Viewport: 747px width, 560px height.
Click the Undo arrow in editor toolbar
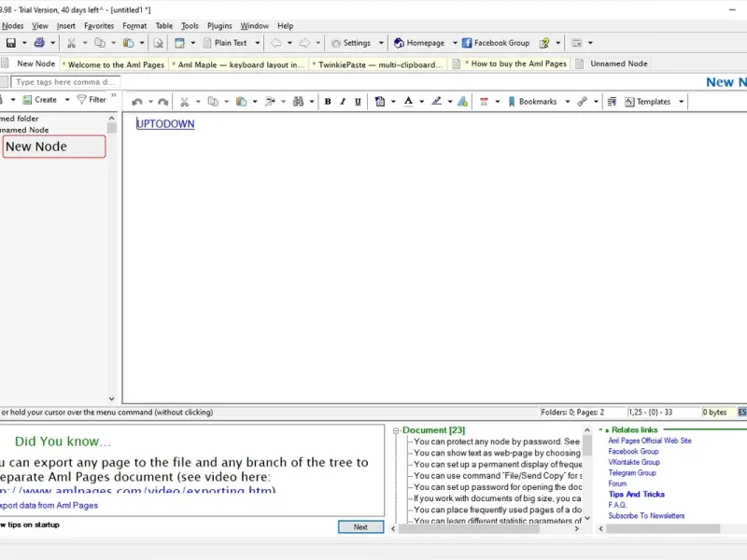(137, 101)
